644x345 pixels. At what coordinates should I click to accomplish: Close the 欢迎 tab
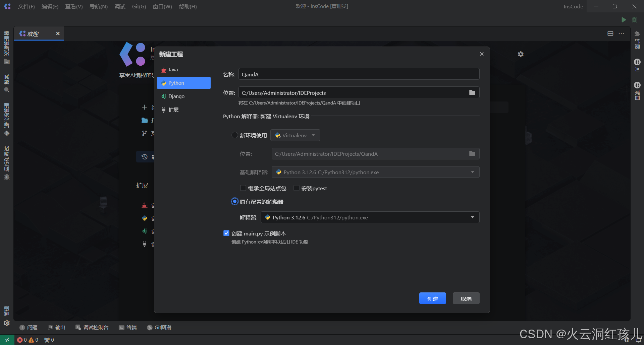click(x=58, y=33)
